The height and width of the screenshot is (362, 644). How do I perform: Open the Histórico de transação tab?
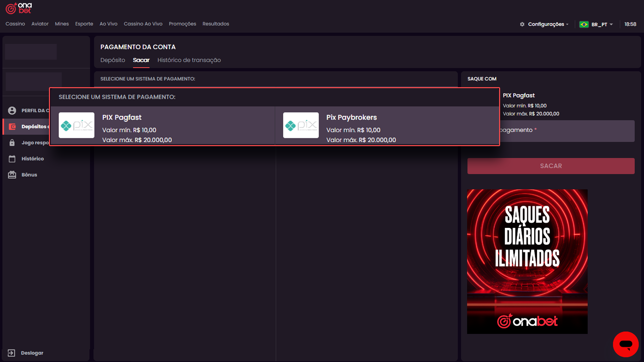189,60
